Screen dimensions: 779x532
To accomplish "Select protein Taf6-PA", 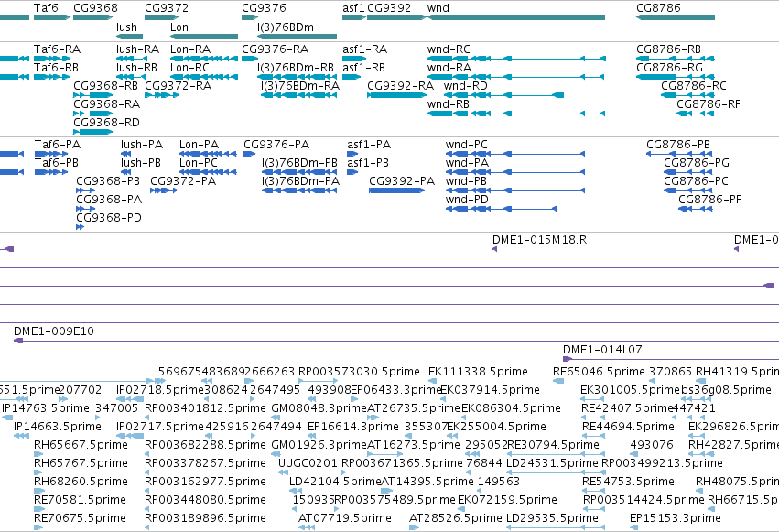I will pyautogui.click(x=58, y=145).
